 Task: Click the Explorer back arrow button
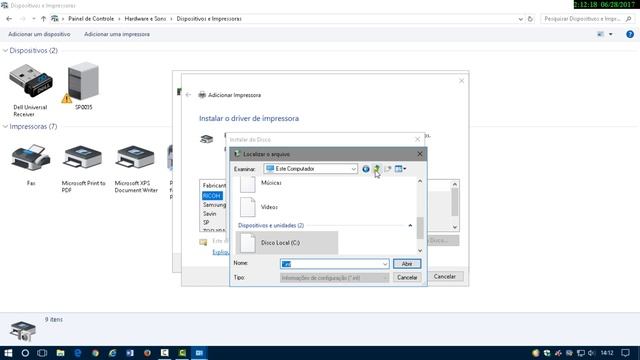(x=9, y=19)
